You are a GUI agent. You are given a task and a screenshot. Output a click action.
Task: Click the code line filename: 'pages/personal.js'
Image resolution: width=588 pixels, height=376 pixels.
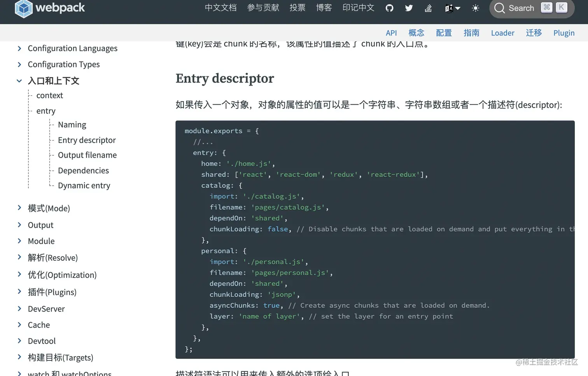(x=271, y=272)
